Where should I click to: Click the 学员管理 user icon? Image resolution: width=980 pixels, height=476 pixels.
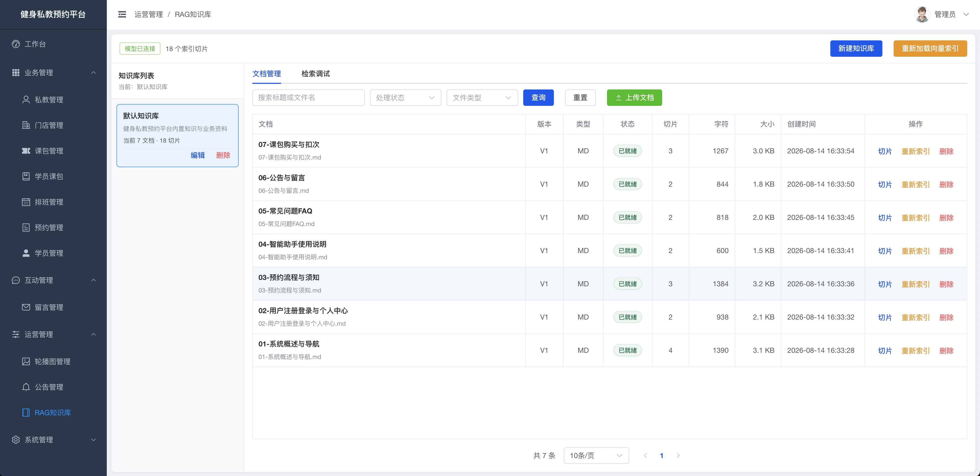pos(26,253)
